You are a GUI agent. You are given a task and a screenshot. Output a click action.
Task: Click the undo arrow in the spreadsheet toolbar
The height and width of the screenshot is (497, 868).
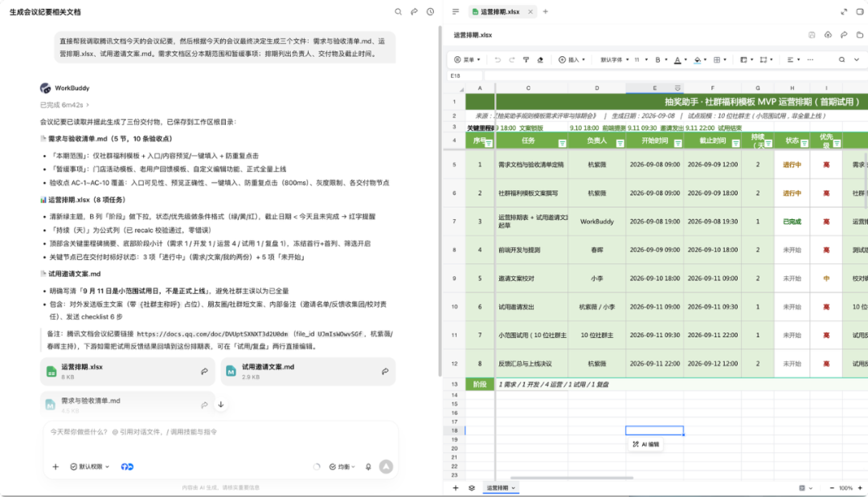pos(497,59)
